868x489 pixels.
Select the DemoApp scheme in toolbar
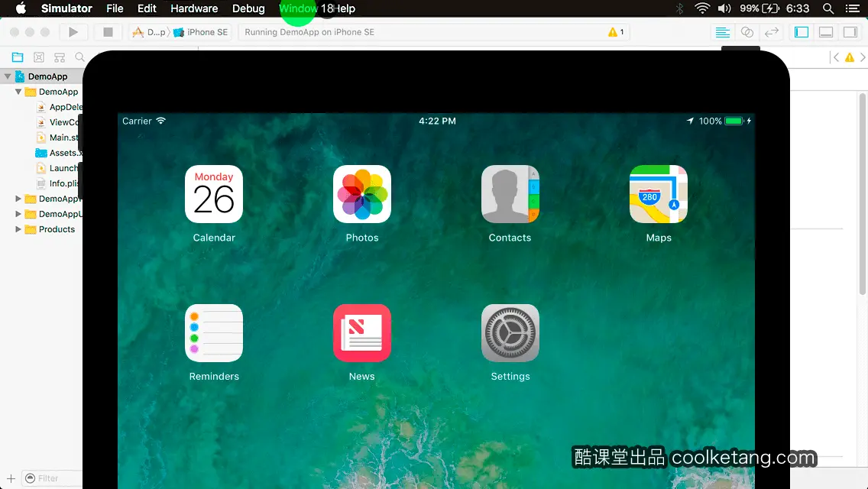[x=148, y=32]
